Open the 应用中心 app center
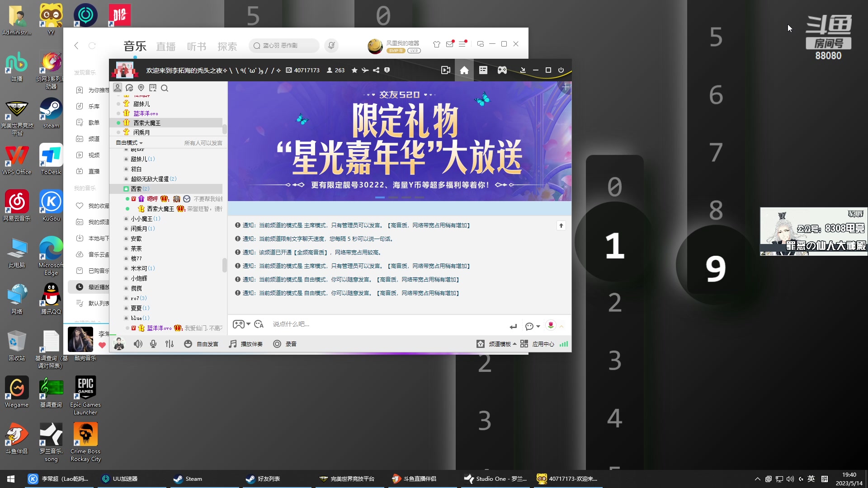The height and width of the screenshot is (488, 868). 544,344
